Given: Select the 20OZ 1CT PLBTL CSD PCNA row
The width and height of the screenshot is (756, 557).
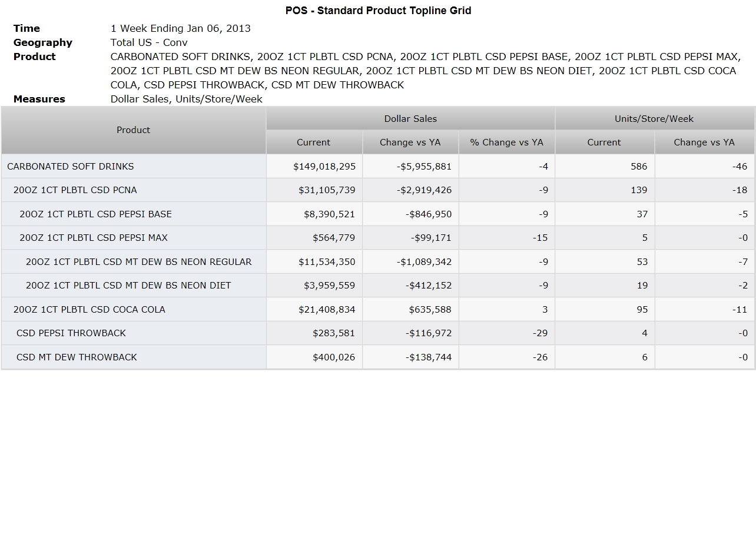Looking at the screenshot, I should click(x=378, y=190).
